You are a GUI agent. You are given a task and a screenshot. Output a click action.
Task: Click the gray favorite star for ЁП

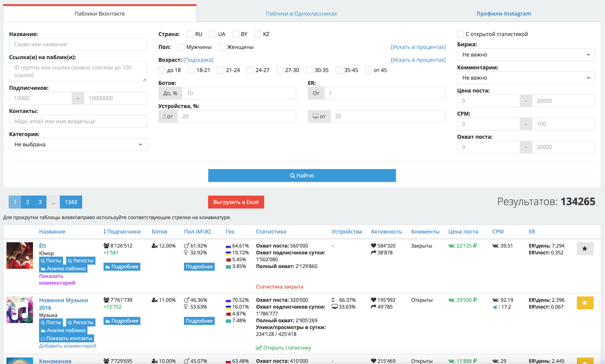(x=585, y=249)
